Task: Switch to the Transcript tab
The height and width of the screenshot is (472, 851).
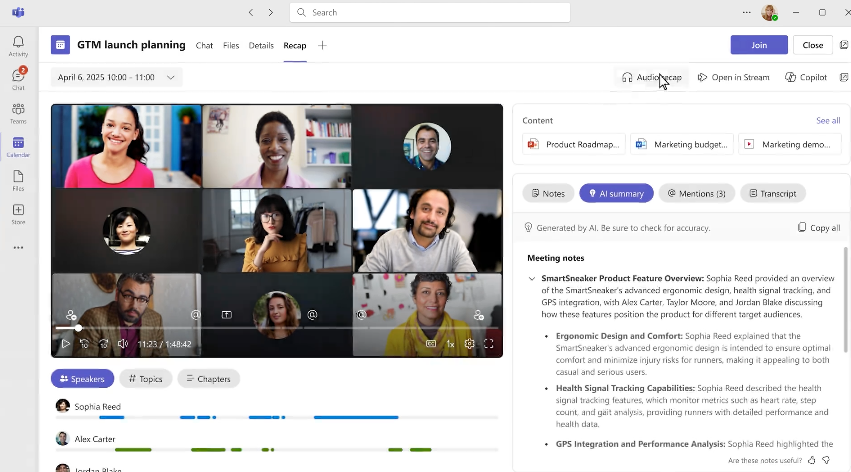Action: [x=773, y=193]
